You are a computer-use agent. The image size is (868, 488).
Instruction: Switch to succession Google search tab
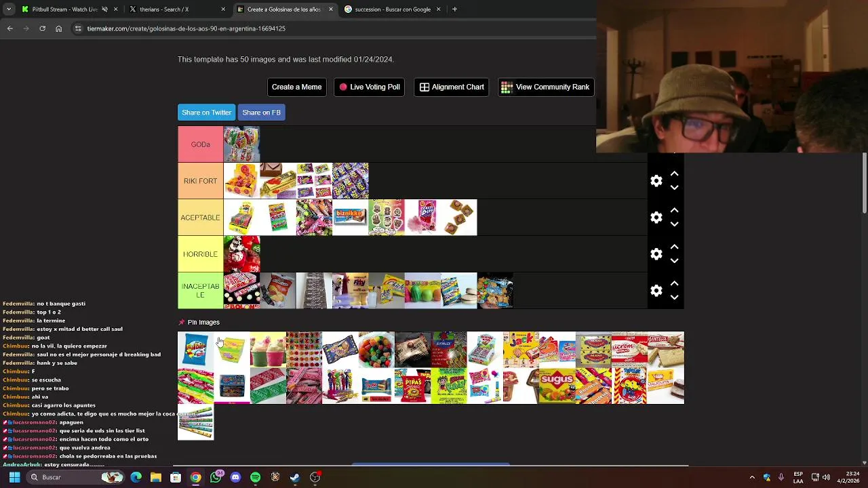pos(393,9)
